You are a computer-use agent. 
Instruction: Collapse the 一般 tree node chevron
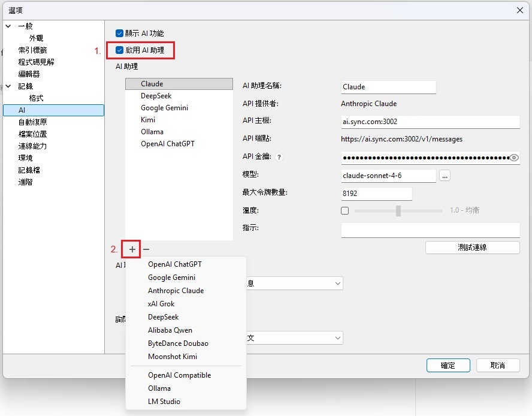[x=8, y=26]
